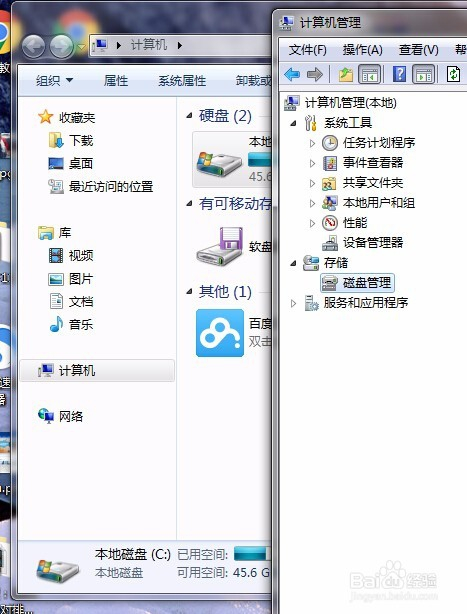Click the green Refresh toolbar icon

click(x=453, y=74)
